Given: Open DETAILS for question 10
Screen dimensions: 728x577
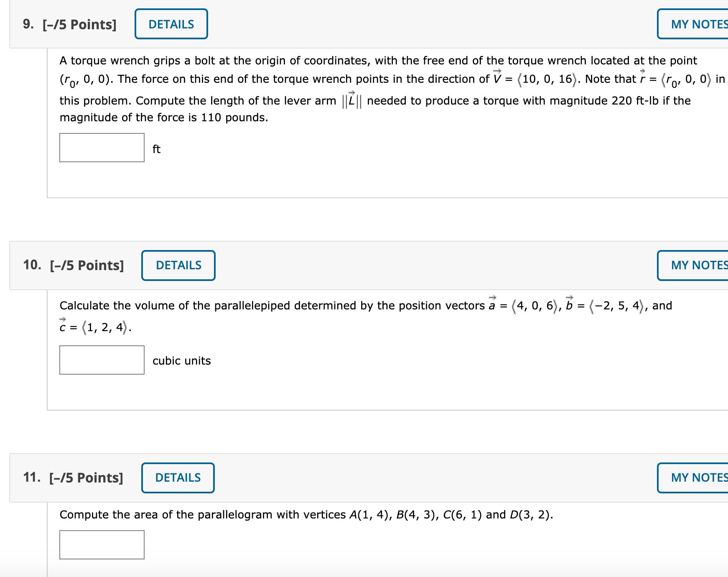Looking at the screenshot, I should point(178,265).
